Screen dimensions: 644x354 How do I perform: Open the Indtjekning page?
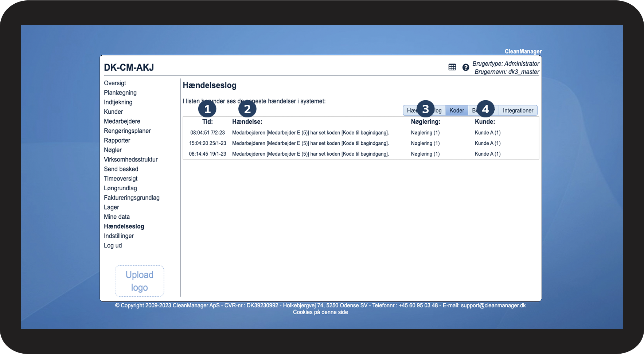click(118, 102)
